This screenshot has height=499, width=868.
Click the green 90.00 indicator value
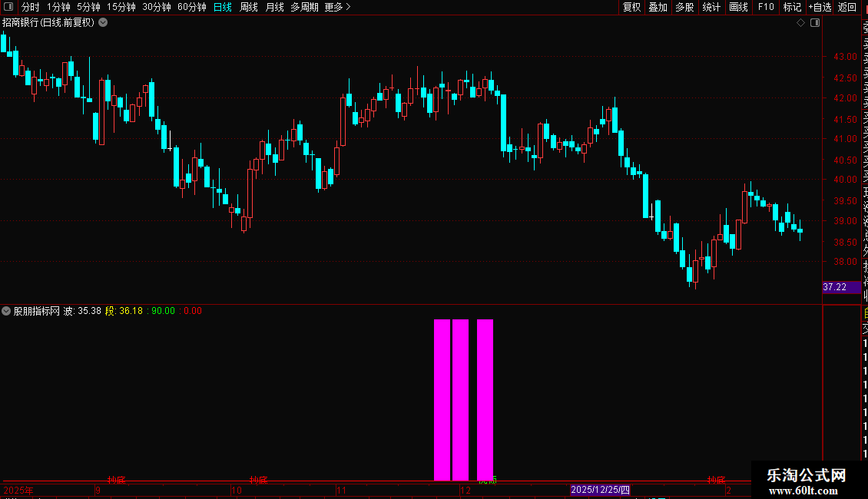[163, 311]
